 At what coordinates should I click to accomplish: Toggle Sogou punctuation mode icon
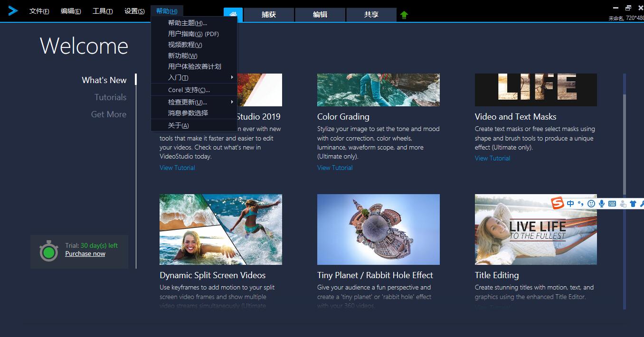coord(580,204)
